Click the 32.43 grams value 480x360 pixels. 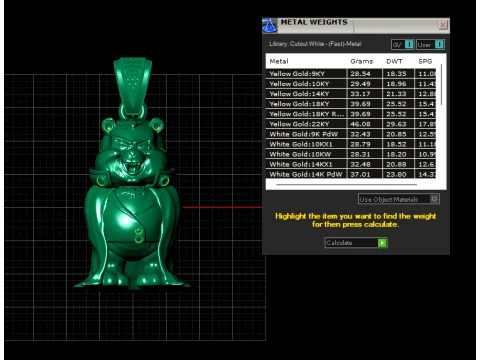pos(360,134)
